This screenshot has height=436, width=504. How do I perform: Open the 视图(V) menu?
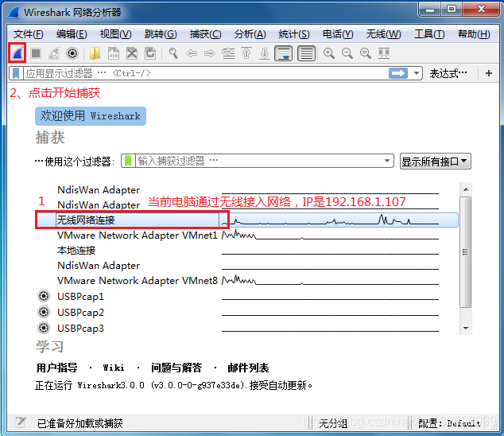(115, 33)
